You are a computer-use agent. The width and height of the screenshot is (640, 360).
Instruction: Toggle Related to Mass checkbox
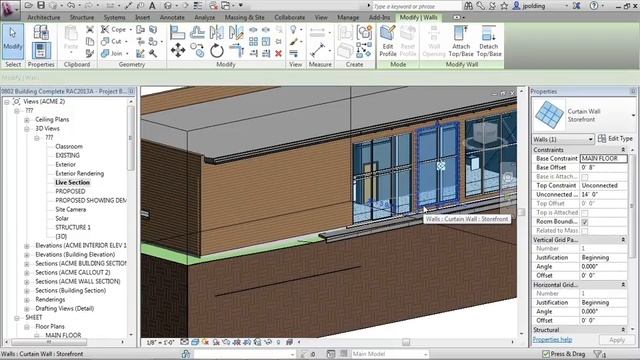(584, 231)
